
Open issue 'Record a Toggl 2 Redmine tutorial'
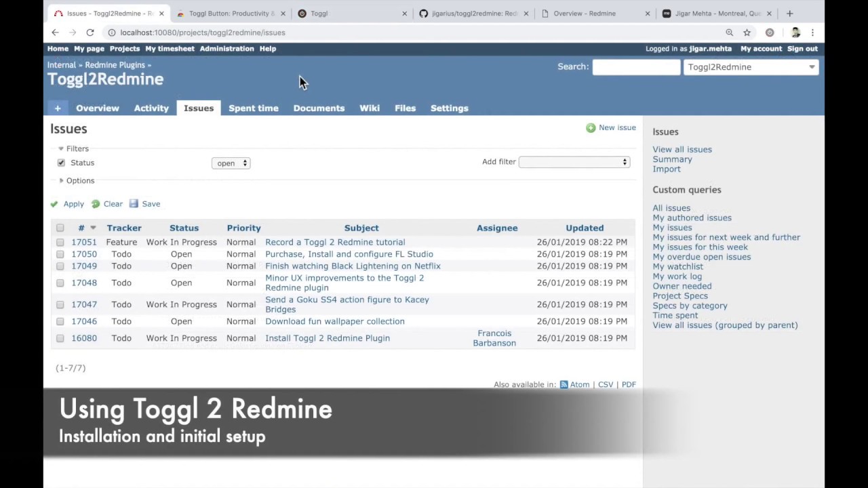[x=335, y=242]
